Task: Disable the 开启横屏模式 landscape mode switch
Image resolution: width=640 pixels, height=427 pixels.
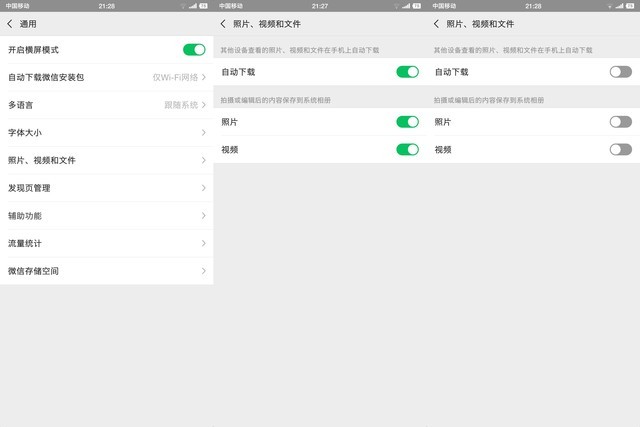Action: 194,49
